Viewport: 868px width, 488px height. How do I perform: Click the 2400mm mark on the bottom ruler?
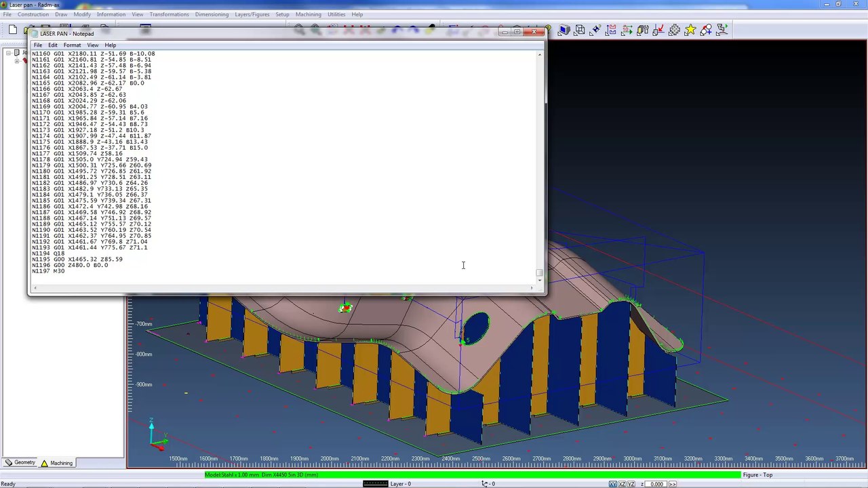click(451, 459)
